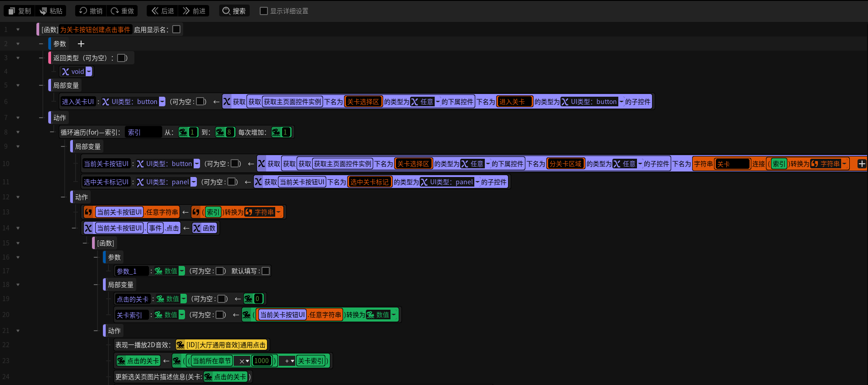Click the 进入关卡 string on line 6
The image size is (868, 385).
(514, 102)
